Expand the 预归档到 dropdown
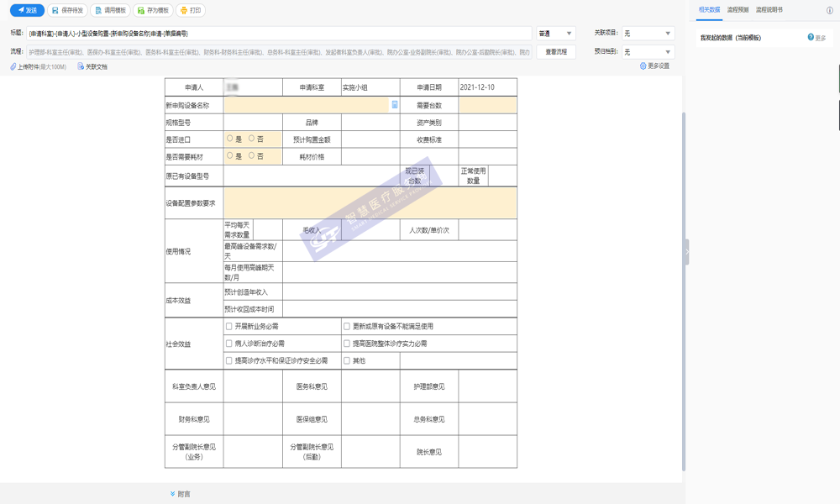840x504 pixels. (x=648, y=52)
